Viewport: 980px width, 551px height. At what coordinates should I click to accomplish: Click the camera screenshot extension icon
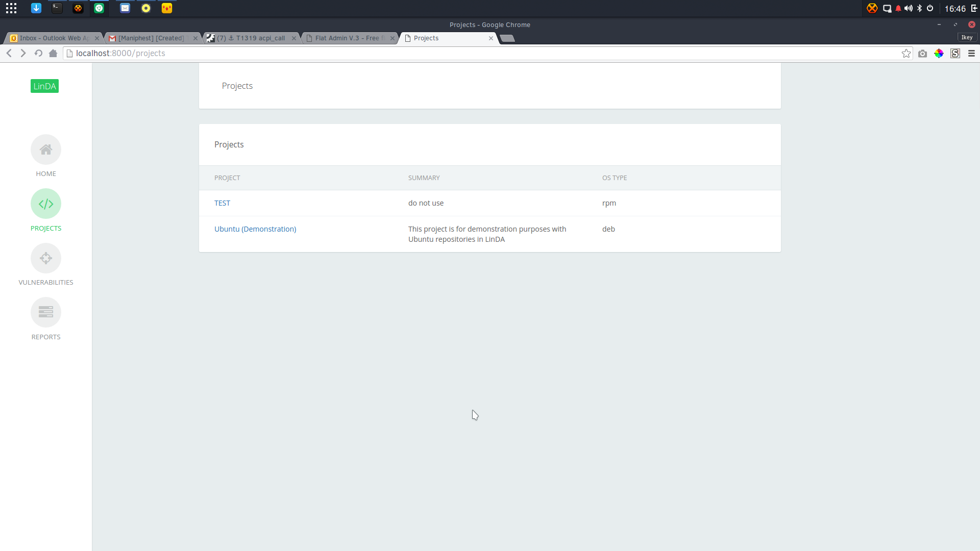coord(922,54)
